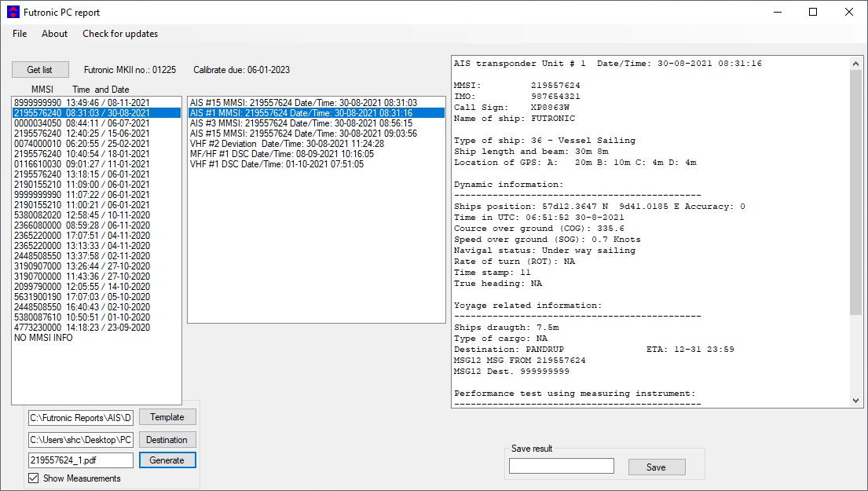Image resolution: width=868 pixels, height=491 pixels.
Task: Toggle the Show Measurements checkbox
Action: pos(34,478)
